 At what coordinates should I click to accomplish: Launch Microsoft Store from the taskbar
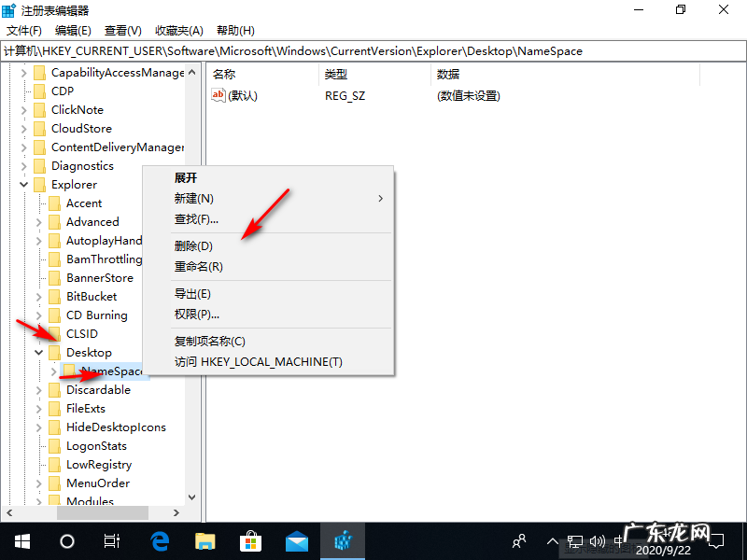[250, 540]
